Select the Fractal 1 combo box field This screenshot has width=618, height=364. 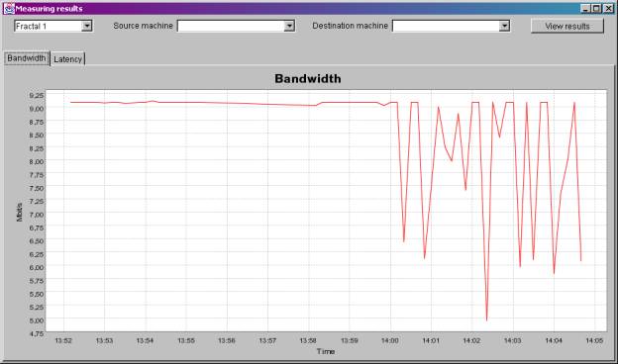[x=53, y=26]
